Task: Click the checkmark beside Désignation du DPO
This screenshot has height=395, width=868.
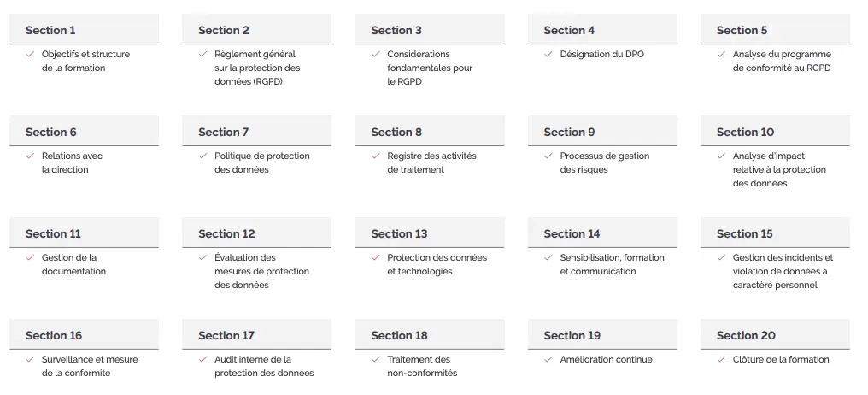Action: (x=548, y=55)
